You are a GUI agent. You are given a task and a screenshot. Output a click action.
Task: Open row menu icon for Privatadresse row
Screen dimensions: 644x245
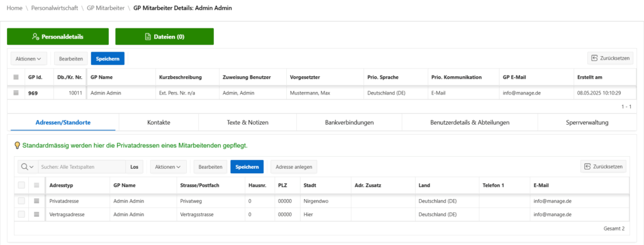click(x=36, y=201)
